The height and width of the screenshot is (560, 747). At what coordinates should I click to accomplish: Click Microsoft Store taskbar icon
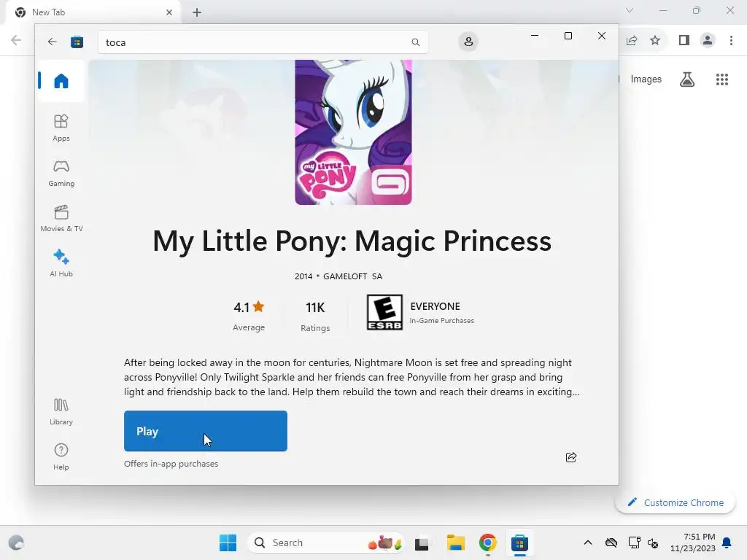pos(519,542)
